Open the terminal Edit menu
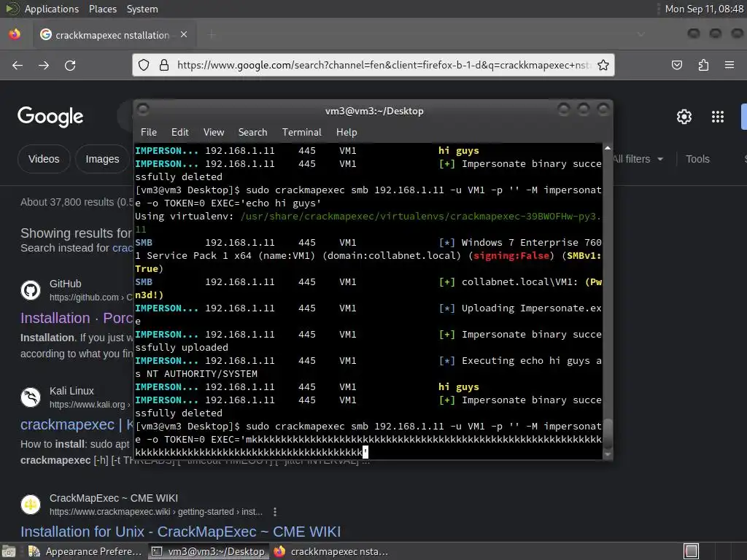The image size is (747, 560). (179, 133)
